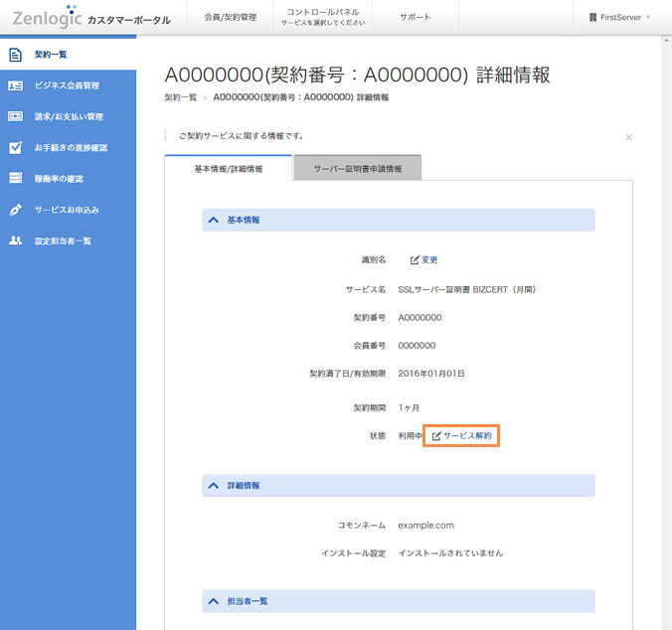Switch to サーバー証明書申請情報 tab
The width and height of the screenshot is (672, 630).
pos(358,169)
